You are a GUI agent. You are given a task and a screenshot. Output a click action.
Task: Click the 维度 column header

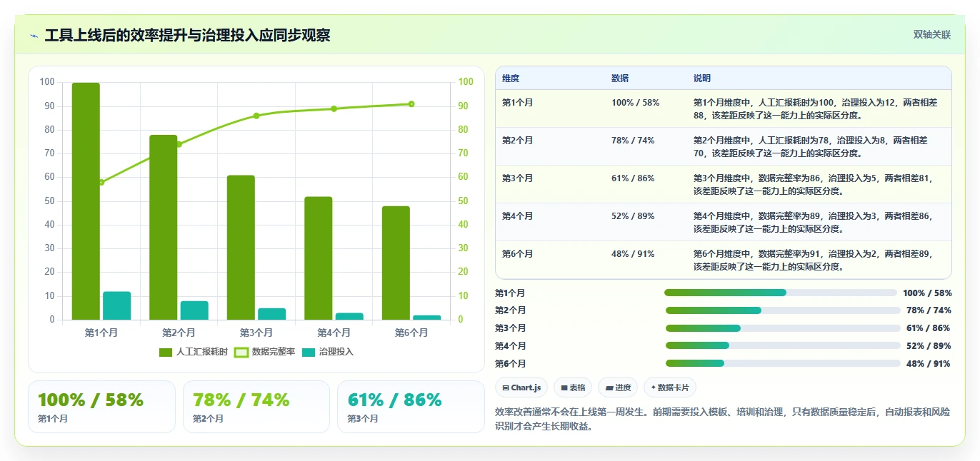point(511,78)
